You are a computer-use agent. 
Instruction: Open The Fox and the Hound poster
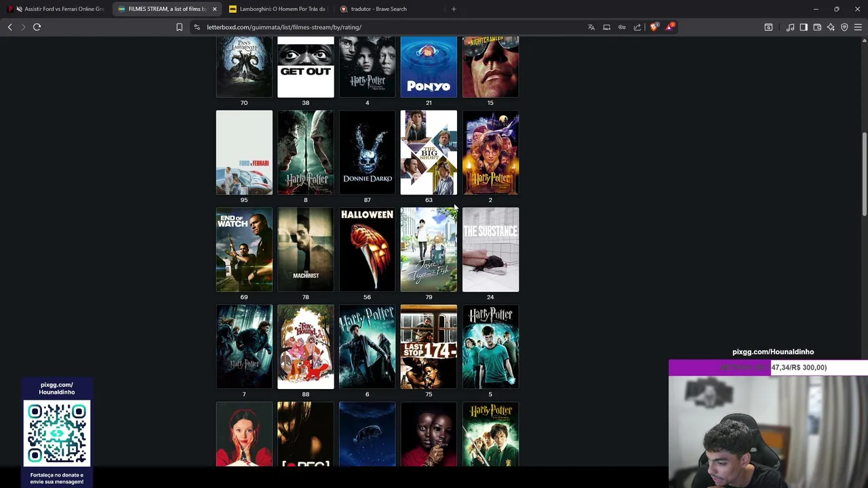[306, 347]
